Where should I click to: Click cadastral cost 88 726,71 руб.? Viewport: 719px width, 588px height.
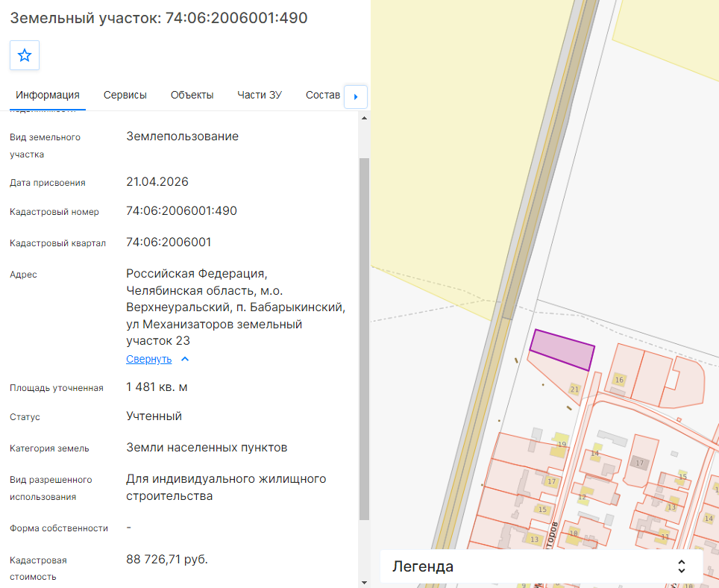[x=167, y=559]
